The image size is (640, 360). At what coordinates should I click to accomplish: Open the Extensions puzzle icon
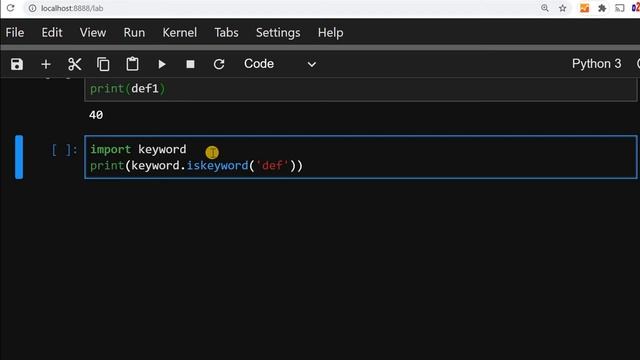tap(602, 8)
